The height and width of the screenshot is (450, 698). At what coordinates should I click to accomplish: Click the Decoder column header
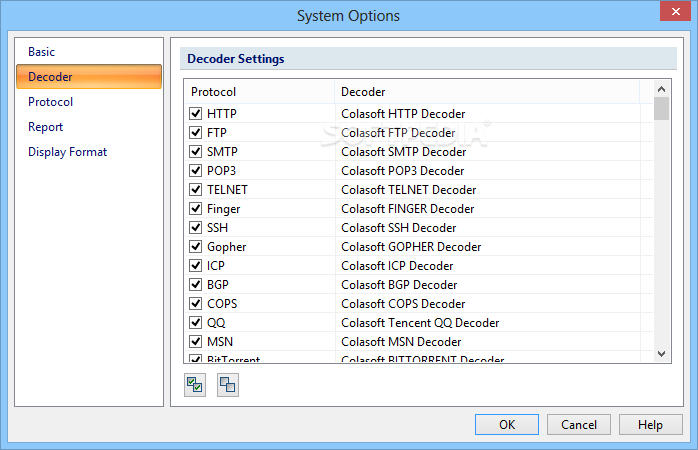487,92
